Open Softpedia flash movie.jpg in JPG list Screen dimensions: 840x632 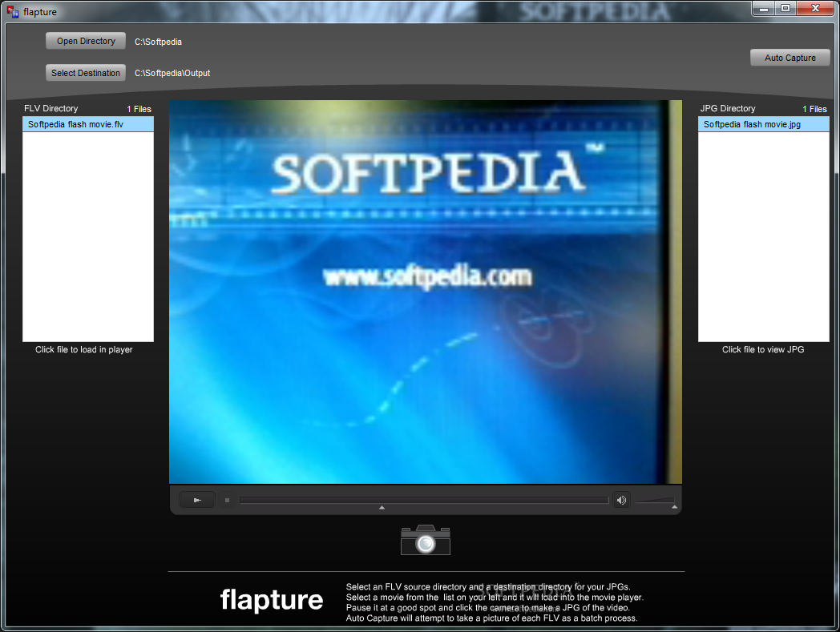click(763, 124)
